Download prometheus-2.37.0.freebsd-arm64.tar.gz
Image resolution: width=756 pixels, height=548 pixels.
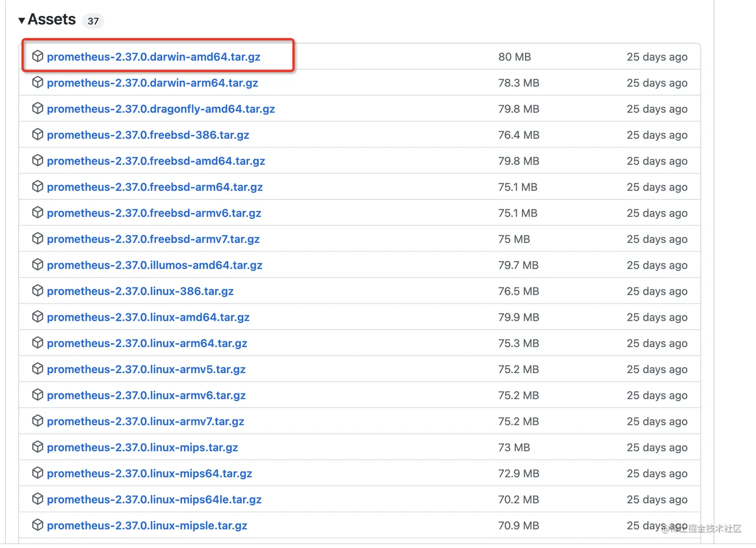[x=155, y=187]
